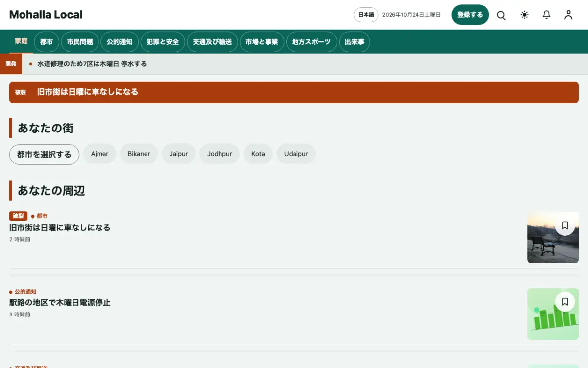Open the breaking banner 旧市街は日曜に車なしになる
588x368 pixels.
(x=294, y=92)
